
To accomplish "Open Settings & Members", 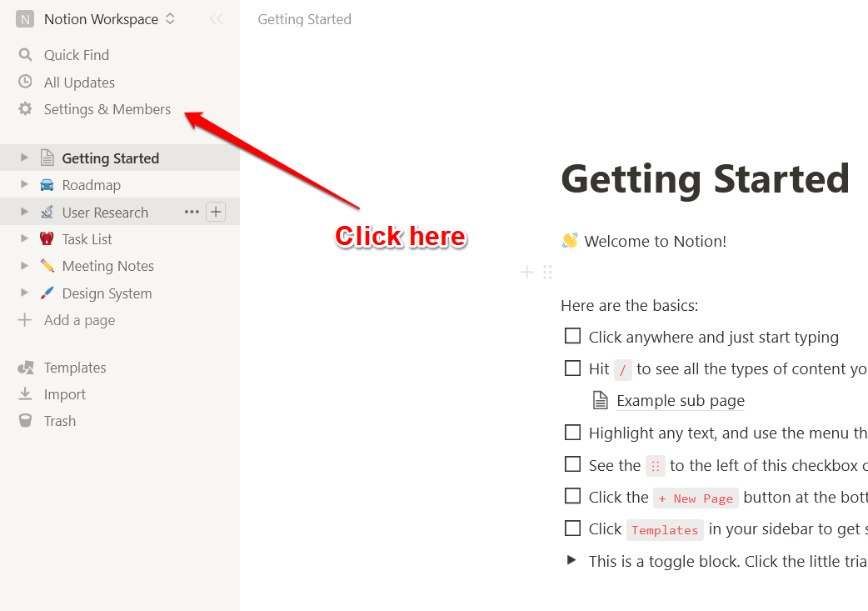I will tap(107, 109).
